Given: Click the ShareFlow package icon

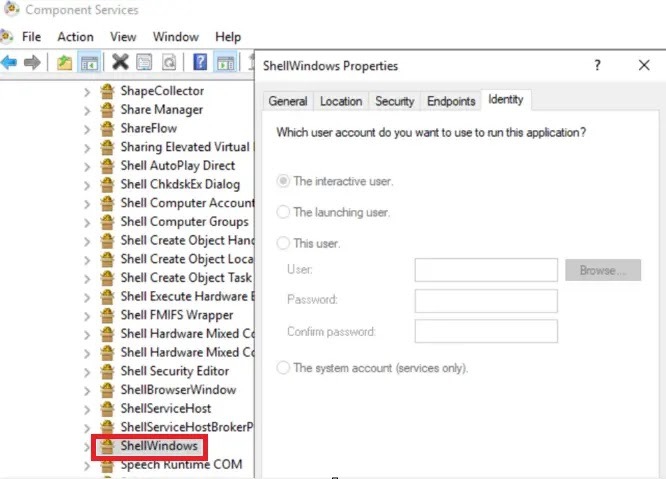Looking at the screenshot, I should pos(107,128).
